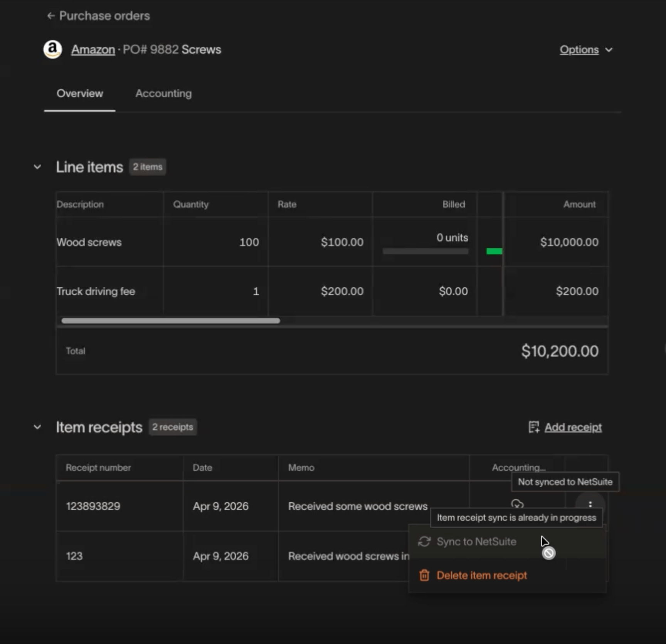Click the Apr 9, 2026 date for receipt 123

coord(220,556)
